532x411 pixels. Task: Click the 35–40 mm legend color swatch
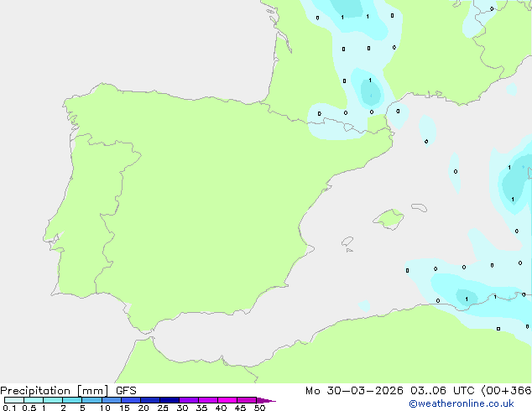point(208,400)
